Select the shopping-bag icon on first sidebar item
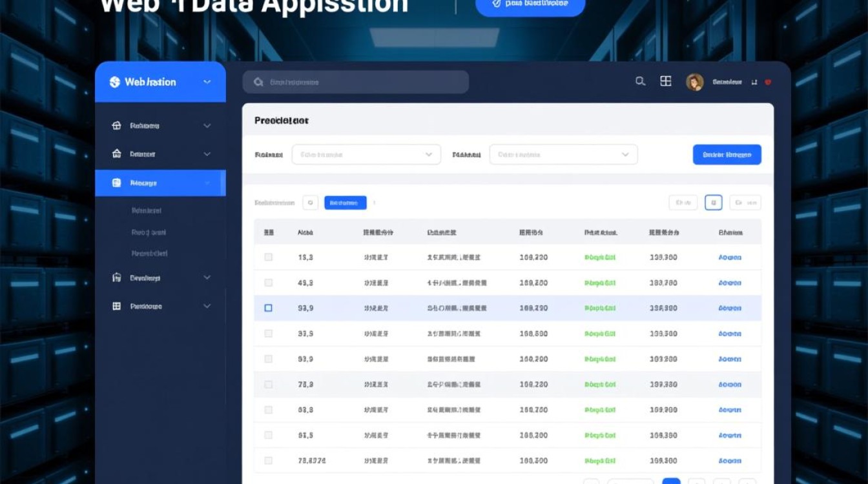Image resolution: width=868 pixels, height=484 pixels. coord(117,125)
